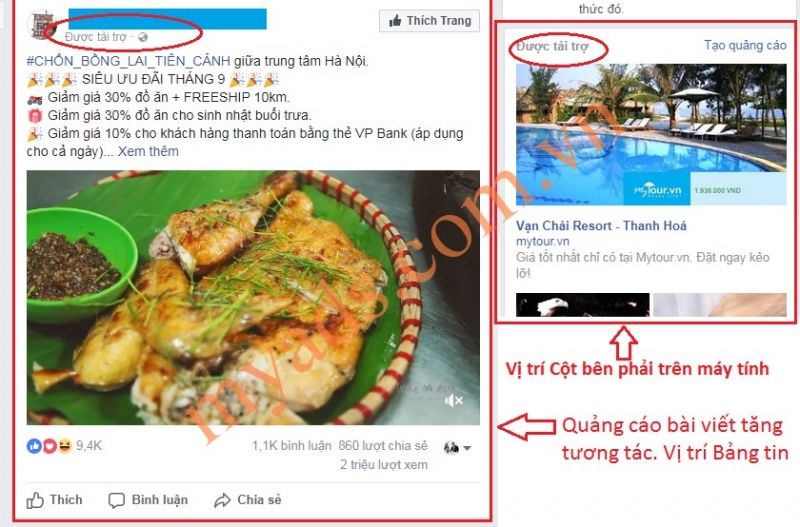This screenshot has height=527, width=800.
Task: Click the Bình luận comment button
Action: (x=148, y=500)
